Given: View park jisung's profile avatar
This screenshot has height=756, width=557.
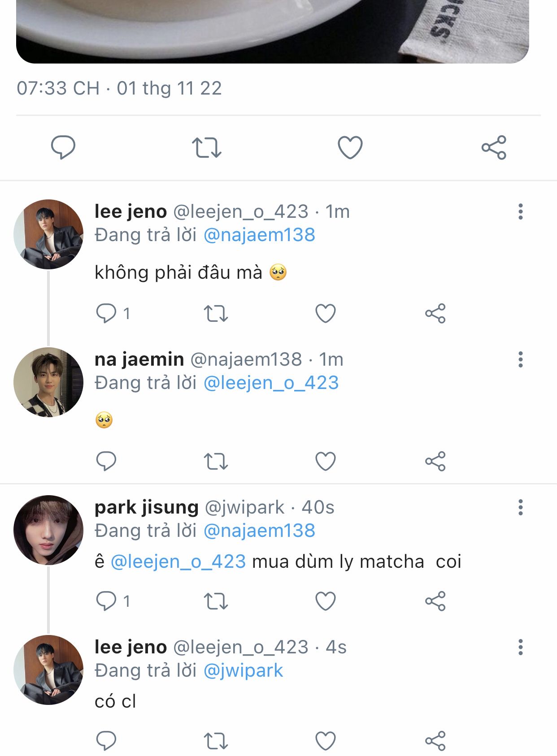Looking at the screenshot, I should point(48,530).
